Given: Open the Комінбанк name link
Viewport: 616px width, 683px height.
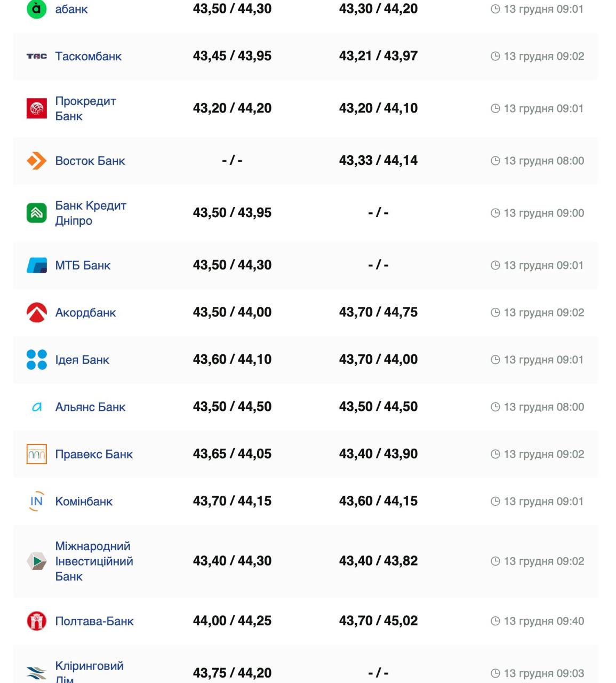Looking at the screenshot, I should coord(84,502).
